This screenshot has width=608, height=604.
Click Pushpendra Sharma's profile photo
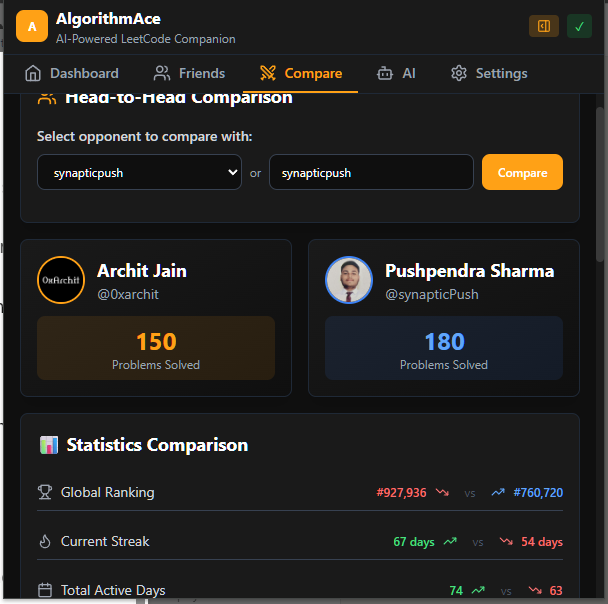point(349,280)
